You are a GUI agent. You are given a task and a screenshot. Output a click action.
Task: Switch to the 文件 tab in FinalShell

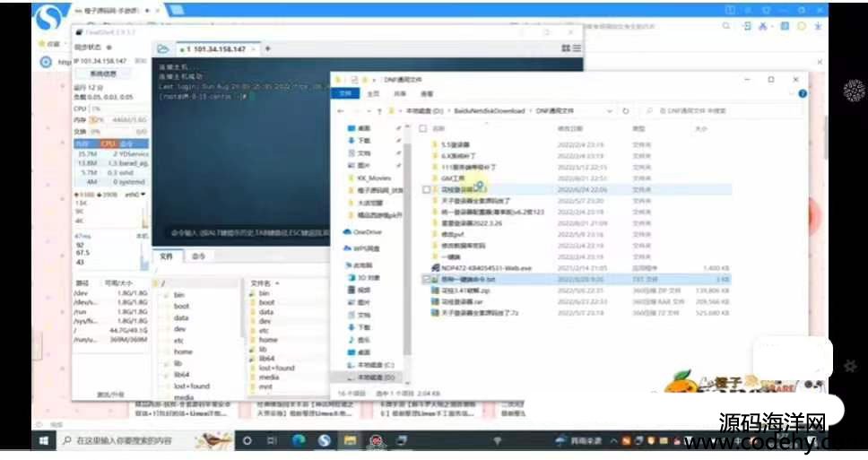167,256
